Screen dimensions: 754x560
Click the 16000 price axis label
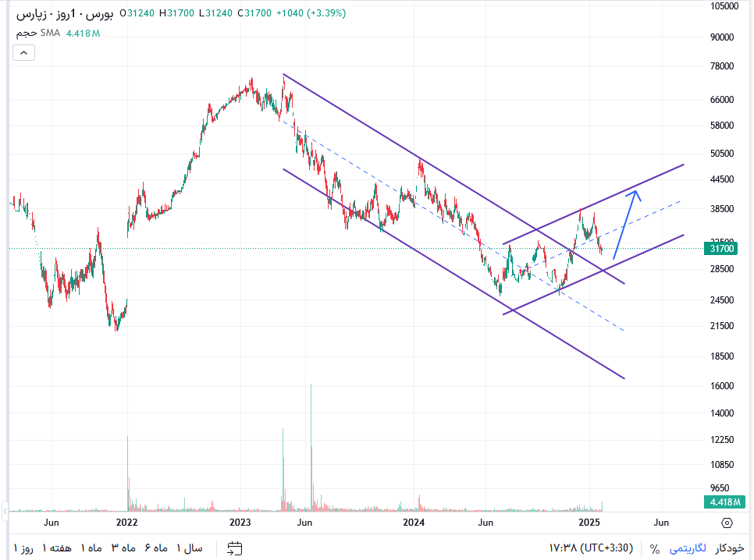coord(722,386)
